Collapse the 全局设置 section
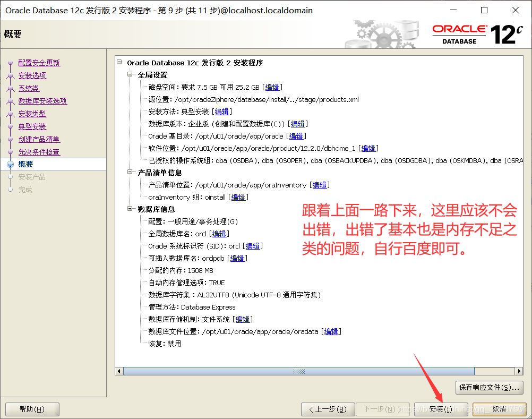 tap(130, 74)
